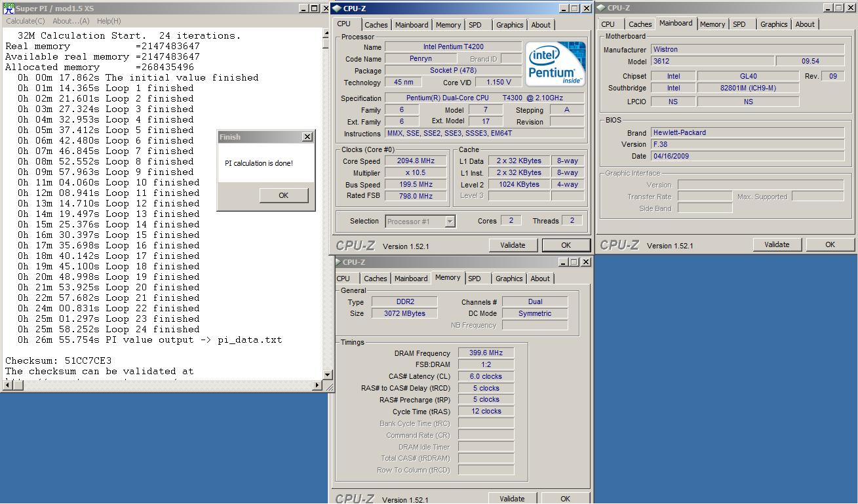Click the Checksum: 51CC7CE3 line
This screenshot has width=858, height=504.
pyautogui.click(x=58, y=361)
